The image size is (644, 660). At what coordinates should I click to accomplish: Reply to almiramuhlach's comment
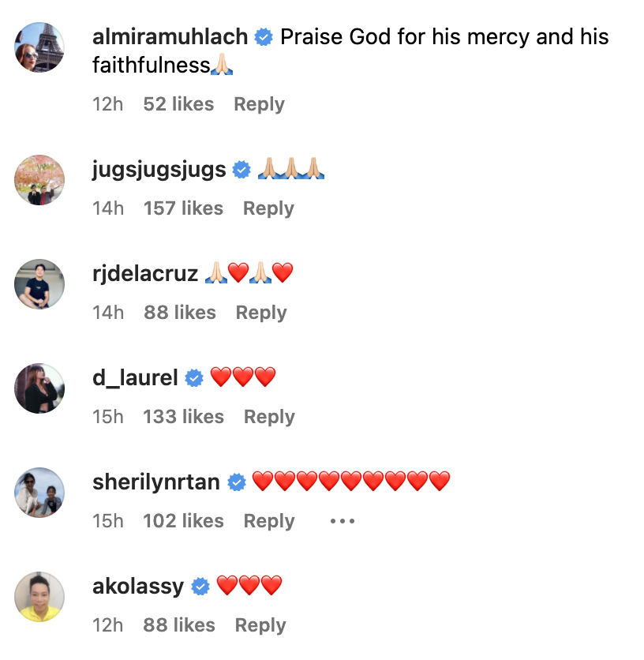point(259,104)
